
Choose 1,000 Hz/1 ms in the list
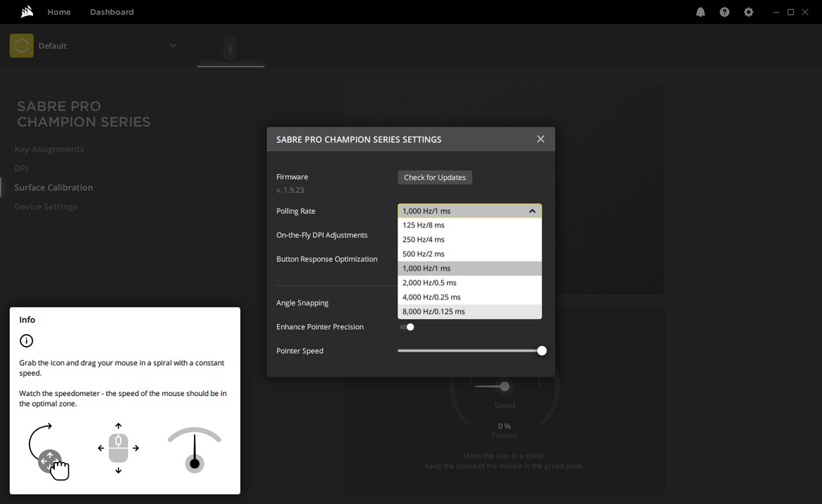tap(470, 268)
